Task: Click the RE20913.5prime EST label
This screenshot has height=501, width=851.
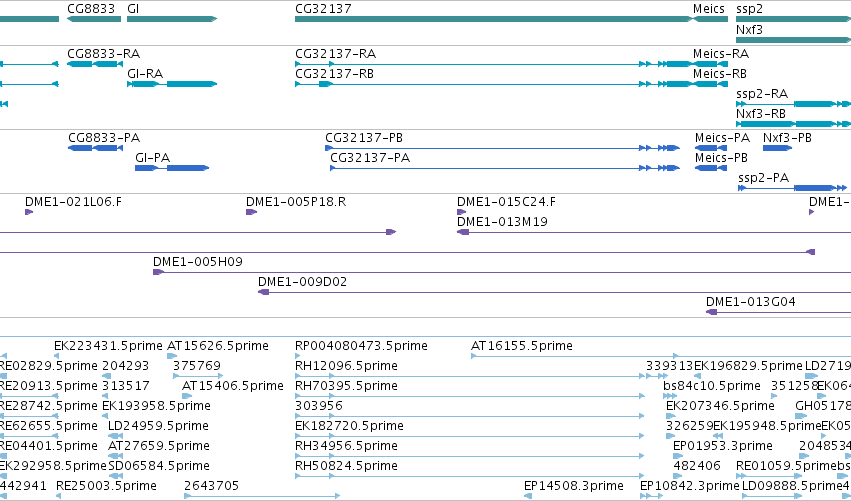Action: 48,386
